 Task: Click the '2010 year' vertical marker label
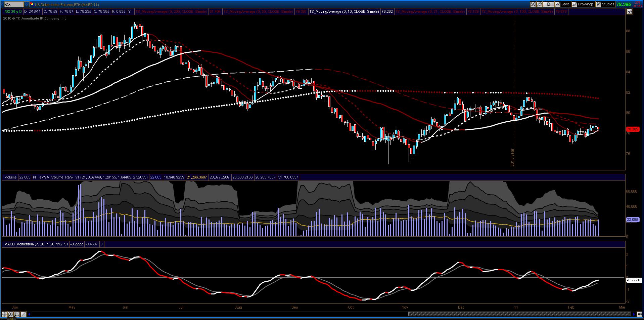click(x=512, y=157)
